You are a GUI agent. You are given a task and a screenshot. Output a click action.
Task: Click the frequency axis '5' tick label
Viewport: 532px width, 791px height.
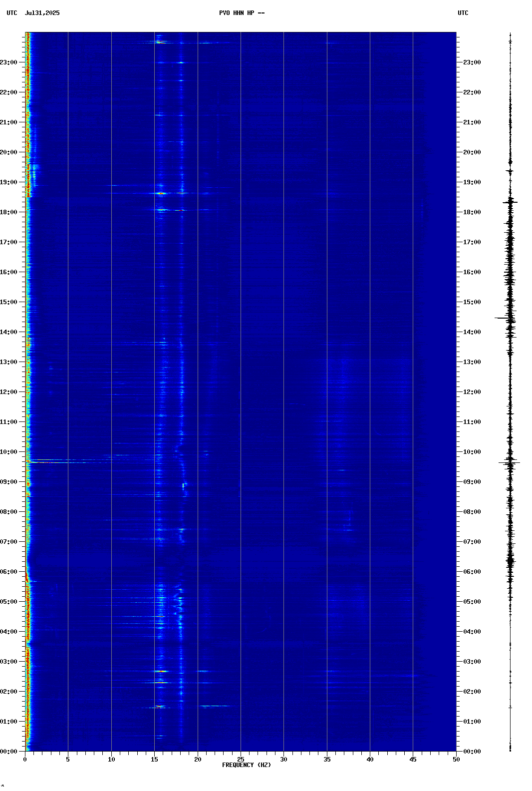point(68,760)
